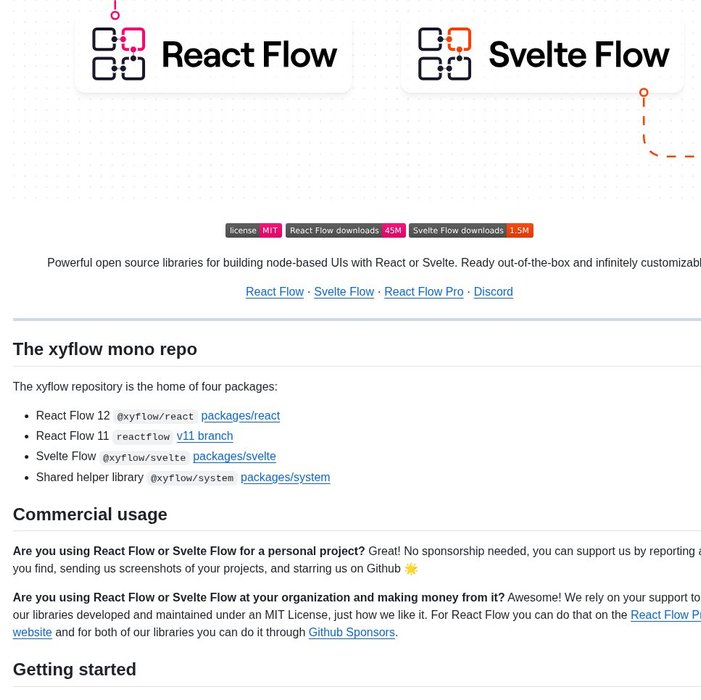Click the React Flow downloads 45M badge
The image size is (701, 700).
click(345, 231)
